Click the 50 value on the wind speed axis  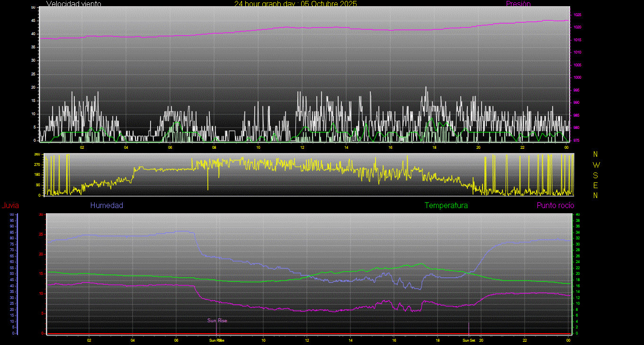33,8
